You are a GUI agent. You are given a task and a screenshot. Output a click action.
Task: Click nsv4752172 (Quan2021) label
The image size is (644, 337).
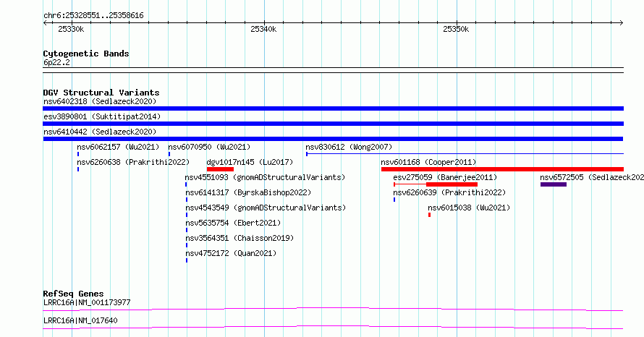(231, 253)
